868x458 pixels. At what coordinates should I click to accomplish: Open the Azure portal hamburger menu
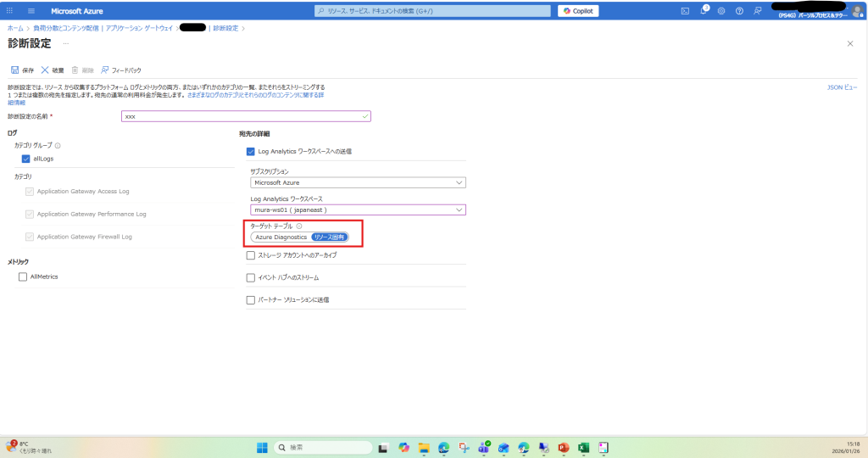[31, 11]
